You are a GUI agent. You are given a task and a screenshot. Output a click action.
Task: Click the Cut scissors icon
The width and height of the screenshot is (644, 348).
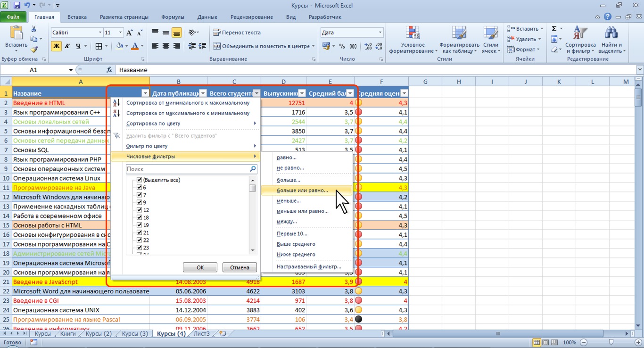[x=33, y=28]
